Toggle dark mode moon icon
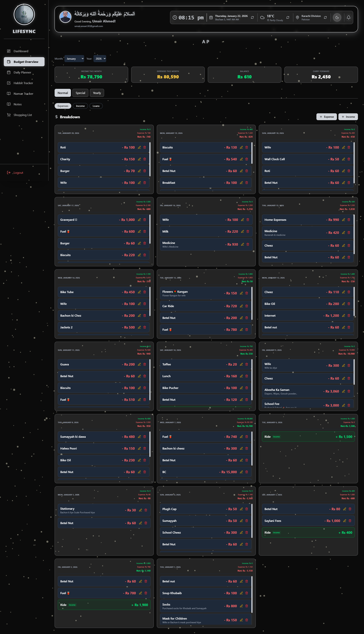Image resolution: width=364 pixels, height=634 pixels. tap(337, 17)
